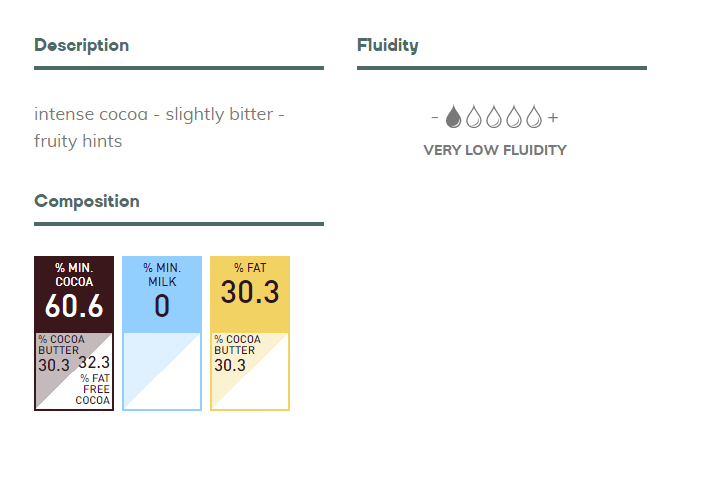The image size is (717, 491).
Task: Select the third fluidity drop icon
Action: 494,117
